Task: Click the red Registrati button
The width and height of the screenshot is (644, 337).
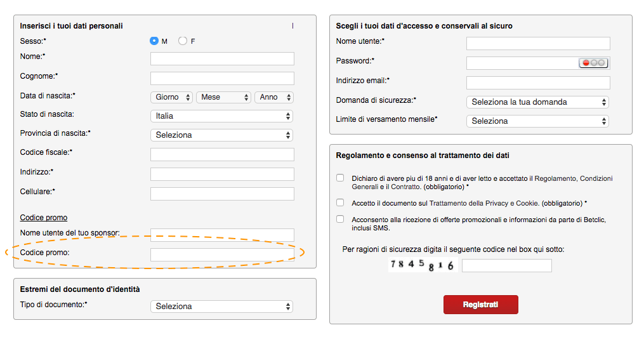Action: point(480,305)
